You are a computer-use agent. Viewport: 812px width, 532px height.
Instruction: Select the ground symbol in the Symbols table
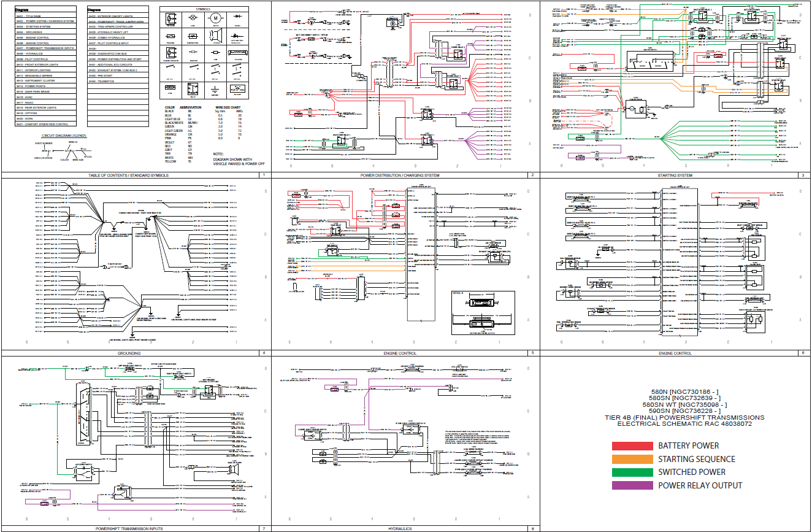[x=215, y=90]
